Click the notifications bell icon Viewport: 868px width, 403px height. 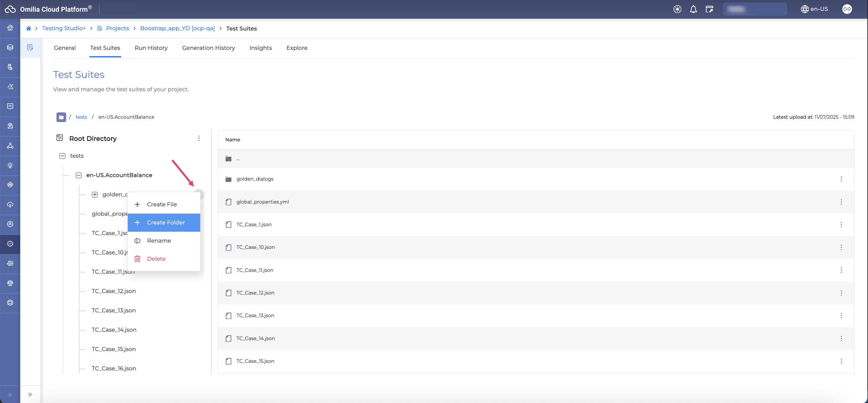click(x=693, y=9)
